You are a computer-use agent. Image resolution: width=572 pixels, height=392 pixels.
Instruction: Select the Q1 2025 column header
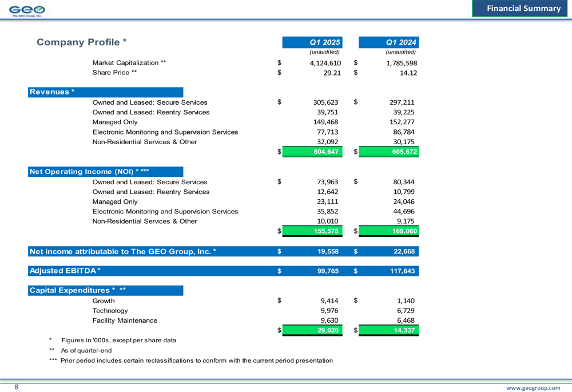[x=312, y=42]
